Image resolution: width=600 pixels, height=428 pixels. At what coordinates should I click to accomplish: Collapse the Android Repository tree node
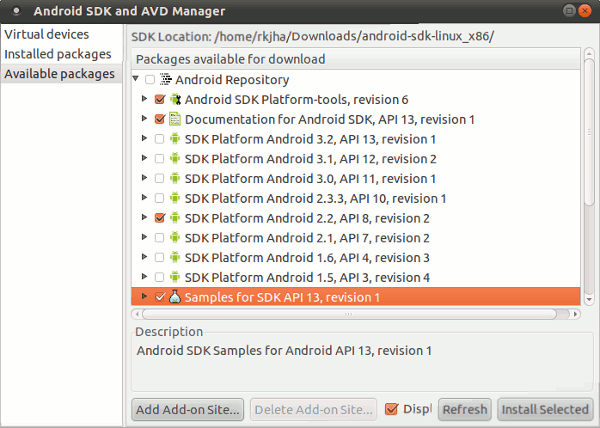pyautogui.click(x=137, y=80)
